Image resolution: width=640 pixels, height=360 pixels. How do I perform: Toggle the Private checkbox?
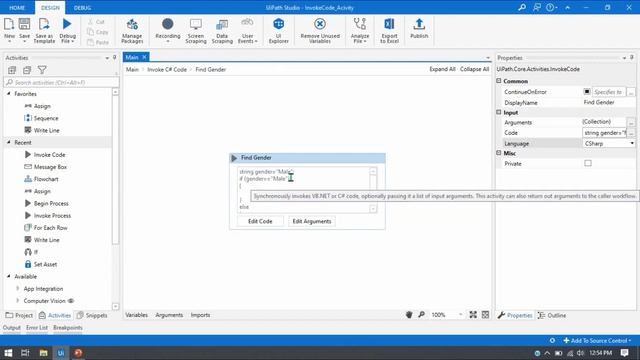pos(588,163)
